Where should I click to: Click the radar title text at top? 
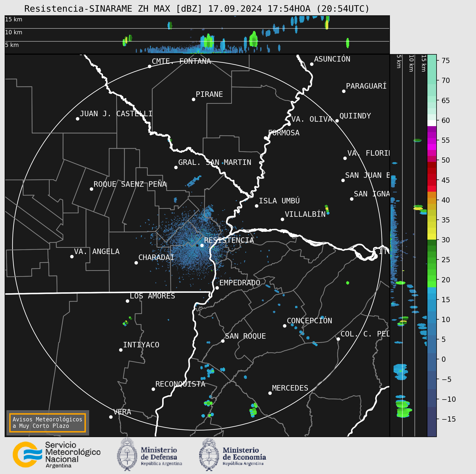(197, 9)
